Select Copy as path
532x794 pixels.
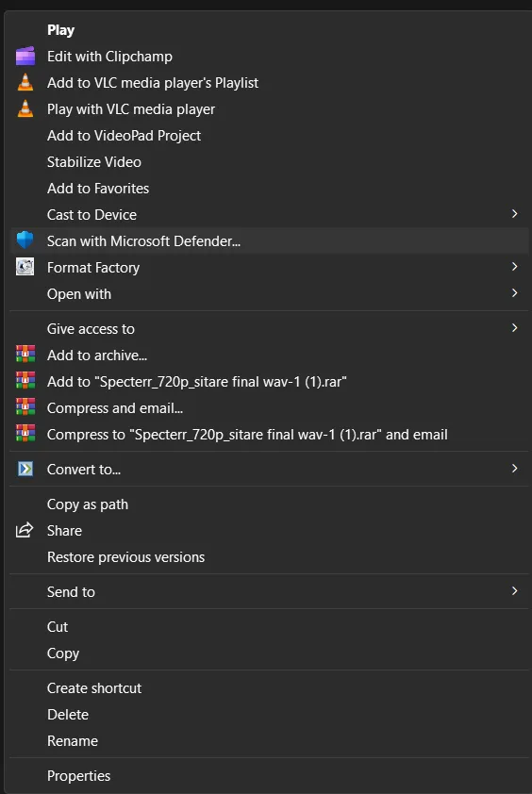click(x=269, y=504)
